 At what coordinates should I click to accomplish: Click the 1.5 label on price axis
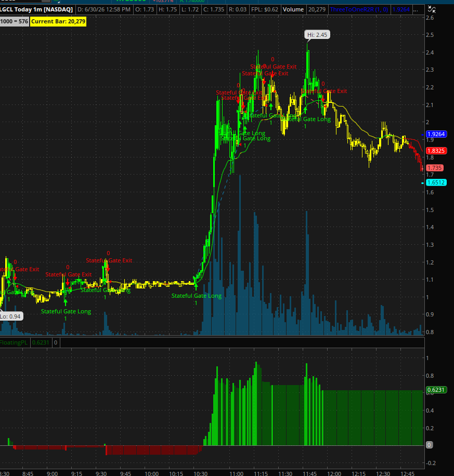(x=430, y=210)
